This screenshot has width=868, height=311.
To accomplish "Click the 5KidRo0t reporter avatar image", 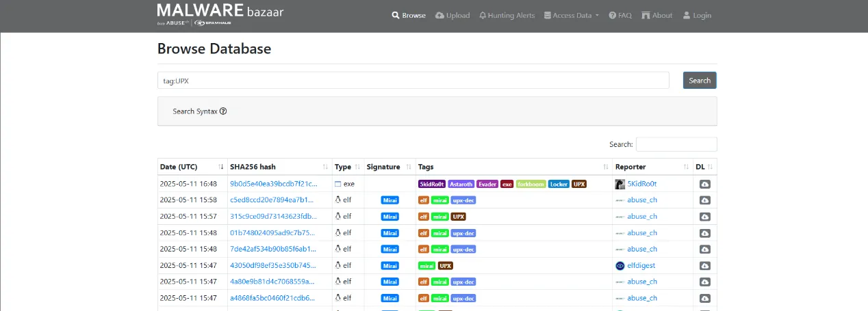I will point(620,184).
